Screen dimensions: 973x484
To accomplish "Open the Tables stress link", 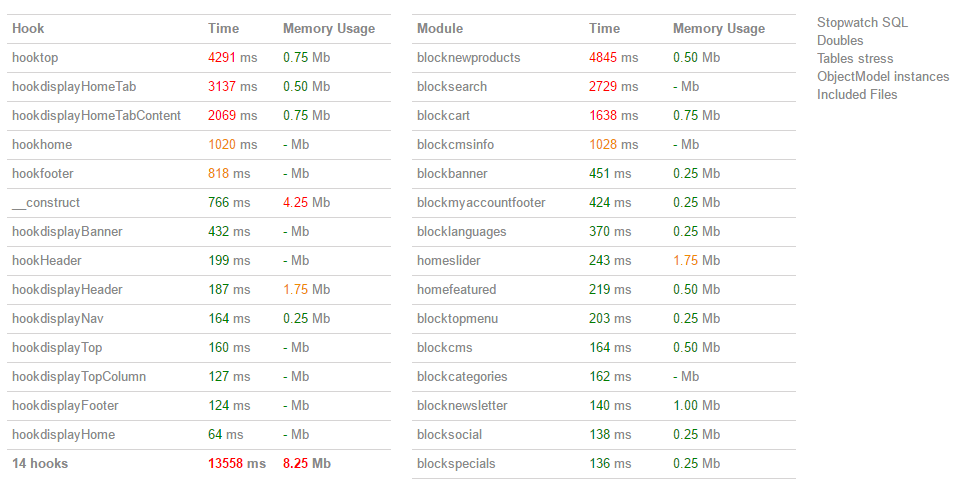I will (855, 58).
